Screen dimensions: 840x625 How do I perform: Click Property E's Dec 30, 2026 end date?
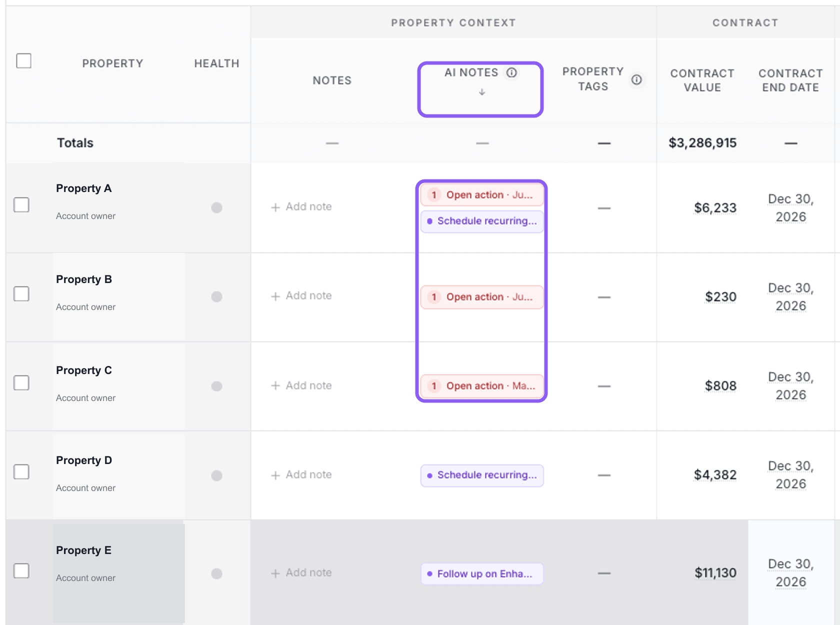790,573
